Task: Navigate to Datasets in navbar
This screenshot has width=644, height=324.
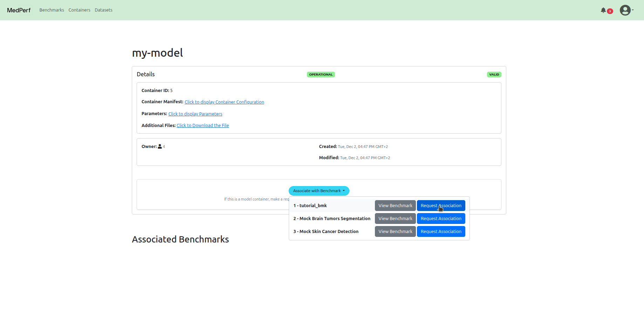Action: click(x=103, y=10)
